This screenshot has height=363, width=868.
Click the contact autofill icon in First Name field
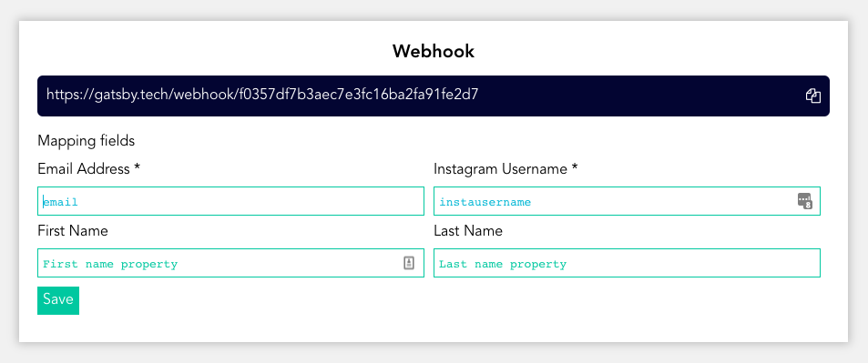click(x=409, y=263)
